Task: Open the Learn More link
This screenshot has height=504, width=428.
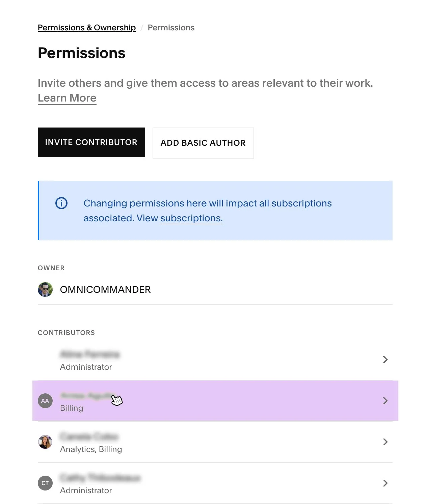Action: coord(67,98)
